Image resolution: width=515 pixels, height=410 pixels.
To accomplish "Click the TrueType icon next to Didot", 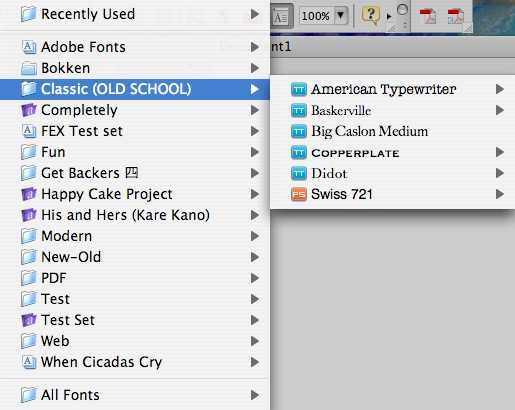I will pos(299,174).
